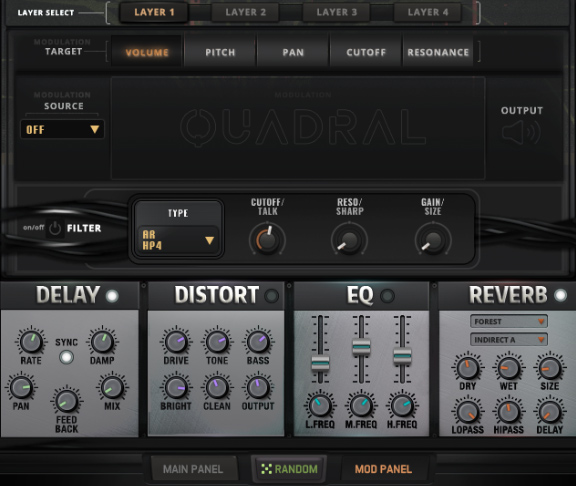576x486 pixels.
Task: Open the Reverb Indirect A preset dropdown
Action: [x=509, y=339]
